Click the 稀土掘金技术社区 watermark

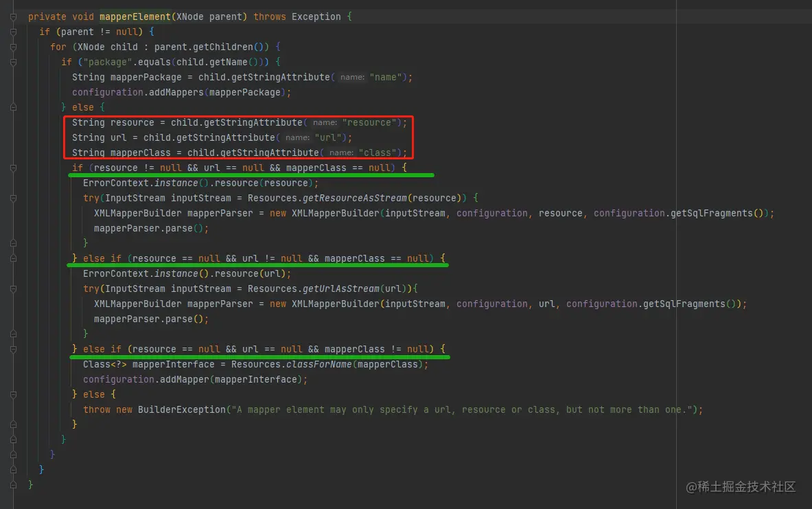click(740, 487)
